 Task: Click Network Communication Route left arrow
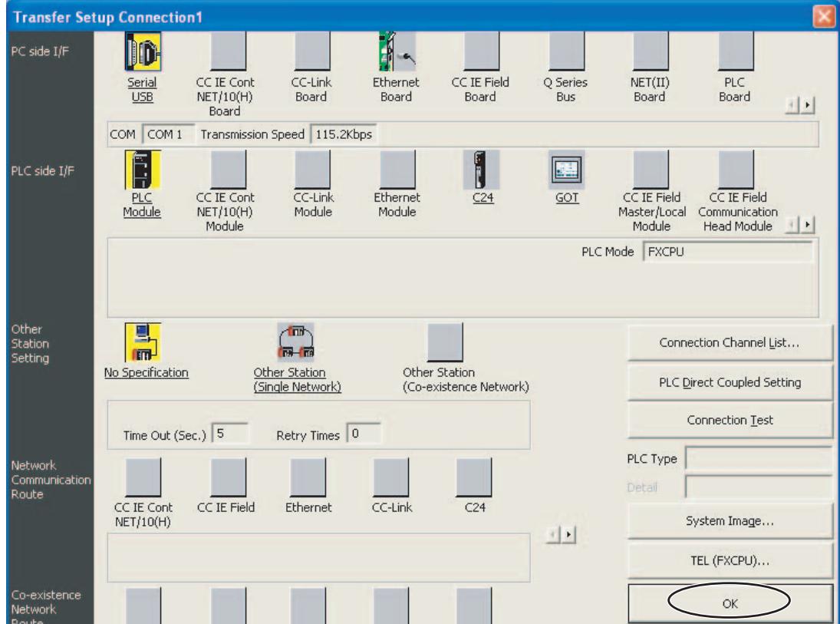pyautogui.click(x=553, y=534)
